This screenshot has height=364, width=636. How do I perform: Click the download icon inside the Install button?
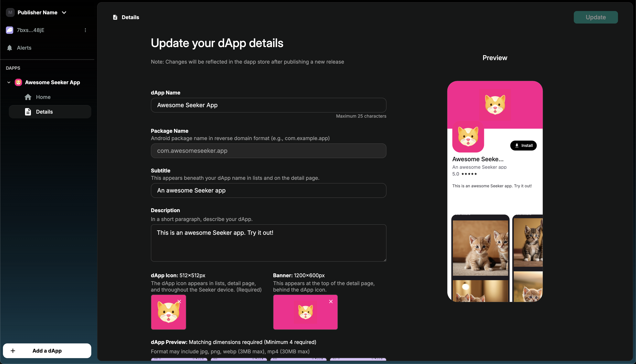point(517,145)
